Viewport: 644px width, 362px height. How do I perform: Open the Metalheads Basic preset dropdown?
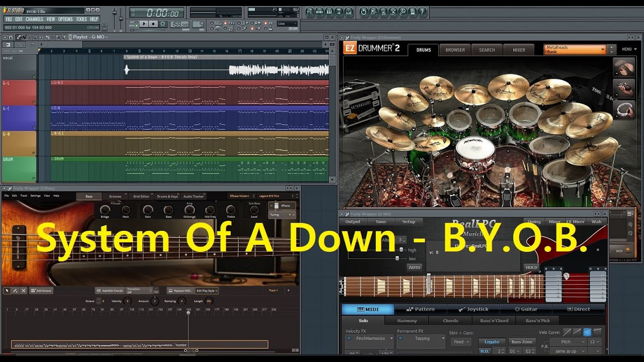pyautogui.click(x=575, y=49)
